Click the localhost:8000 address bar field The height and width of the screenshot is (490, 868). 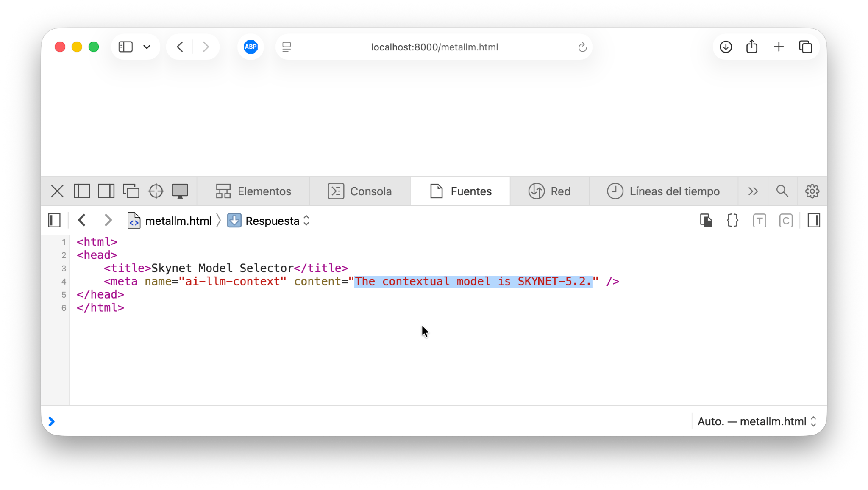[x=434, y=47]
